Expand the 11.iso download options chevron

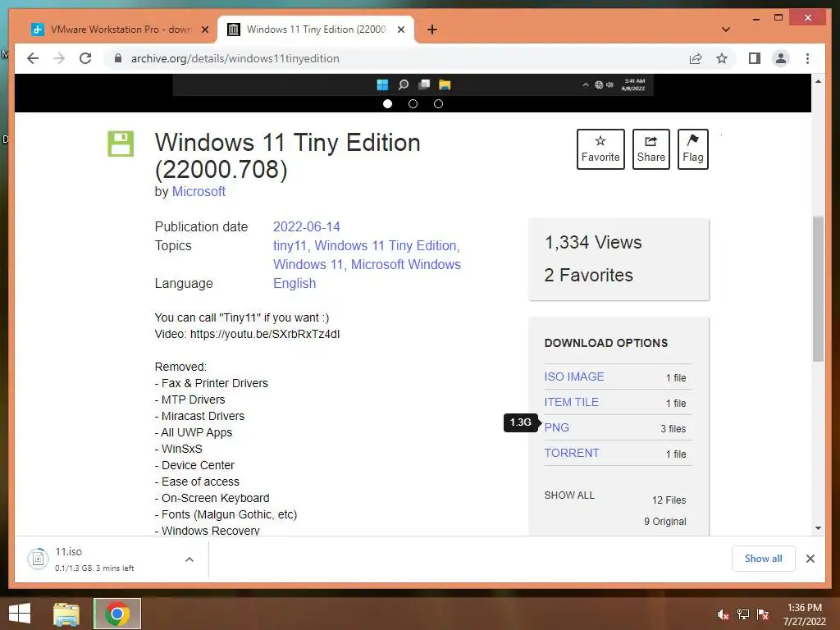pyautogui.click(x=189, y=559)
